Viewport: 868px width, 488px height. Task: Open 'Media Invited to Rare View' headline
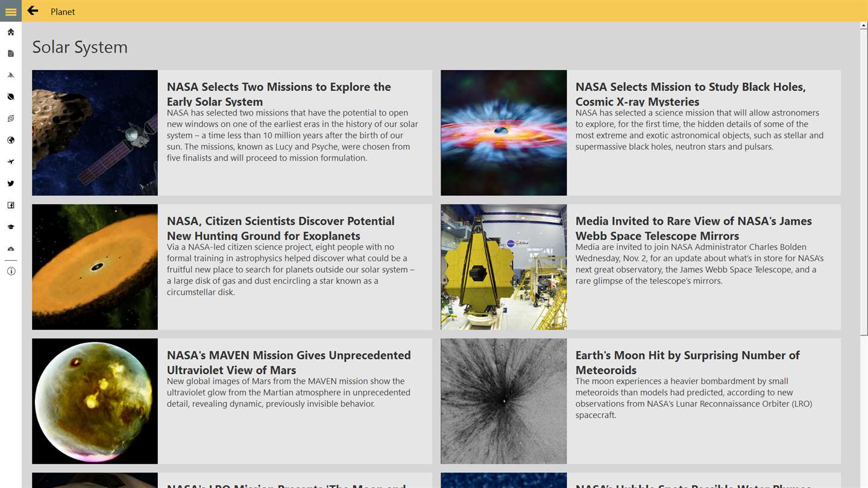coord(694,228)
